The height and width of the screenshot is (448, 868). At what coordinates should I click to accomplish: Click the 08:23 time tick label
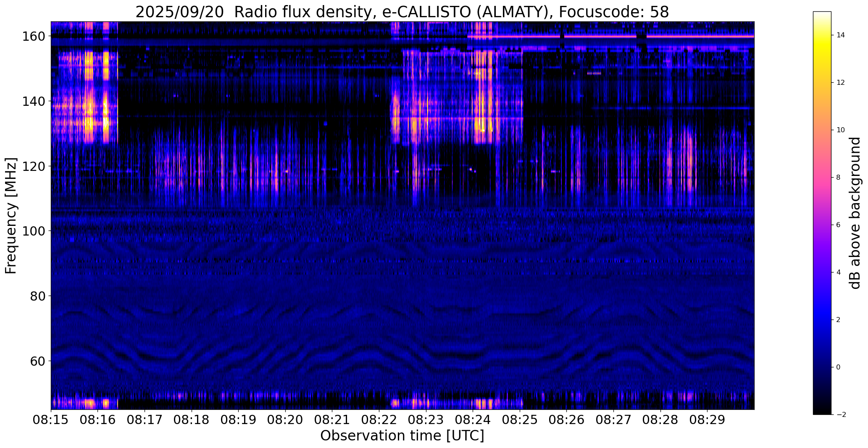click(x=426, y=420)
